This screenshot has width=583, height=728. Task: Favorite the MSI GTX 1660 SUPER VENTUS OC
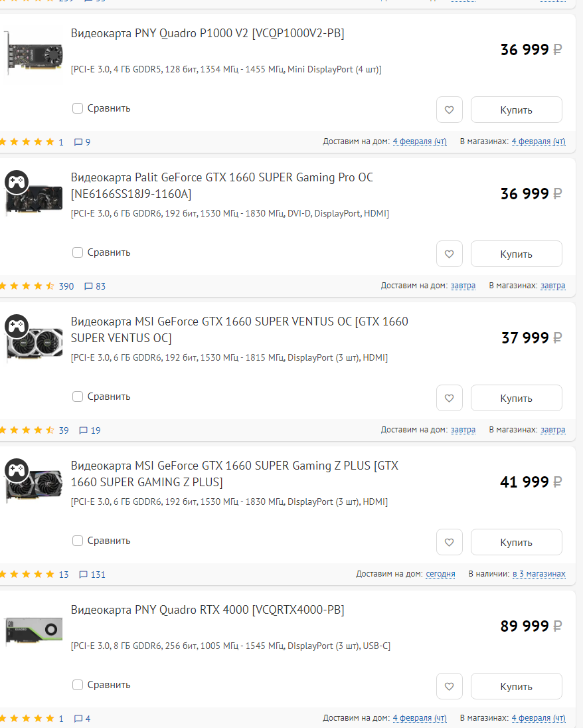450,398
